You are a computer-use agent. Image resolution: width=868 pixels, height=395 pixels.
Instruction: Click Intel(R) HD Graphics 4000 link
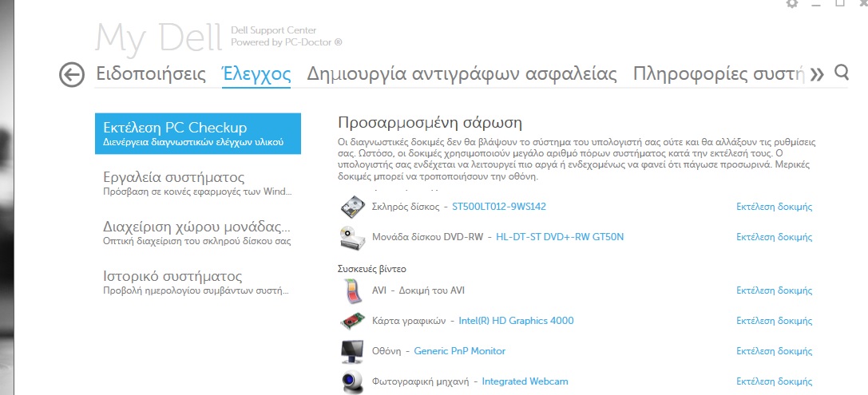(x=516, y=321)
